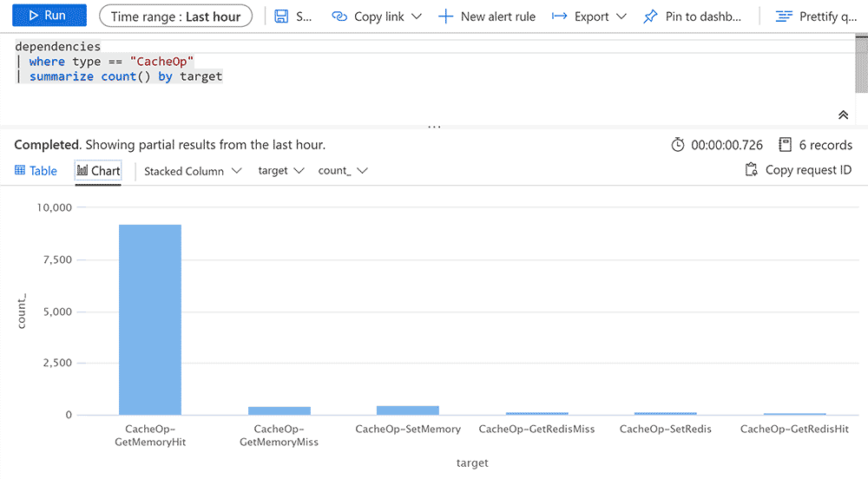Click the CacheOp-GetMemoryHit bar
This screenshot has height=479, width=868.
[x=150, y=319]
